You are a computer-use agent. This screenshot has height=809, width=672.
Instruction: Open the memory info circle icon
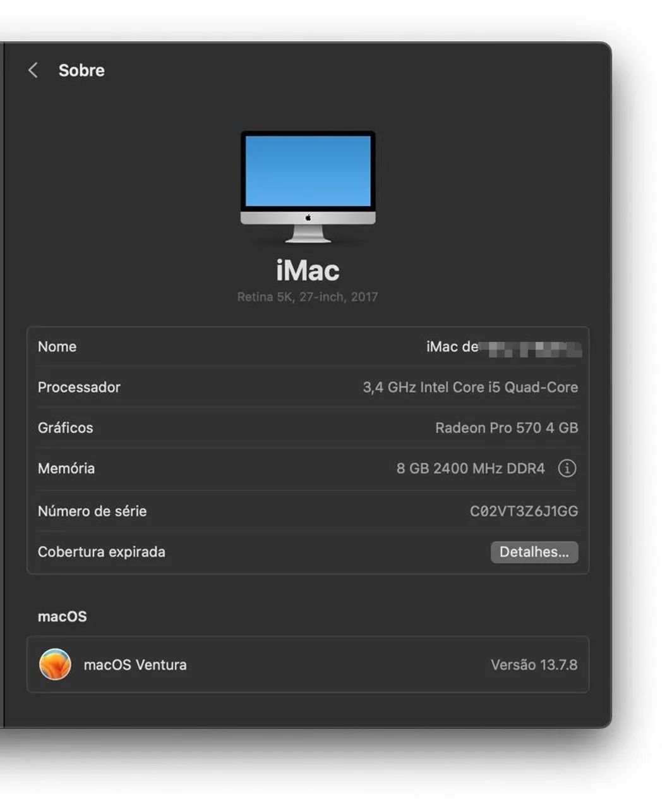point(567,468)
